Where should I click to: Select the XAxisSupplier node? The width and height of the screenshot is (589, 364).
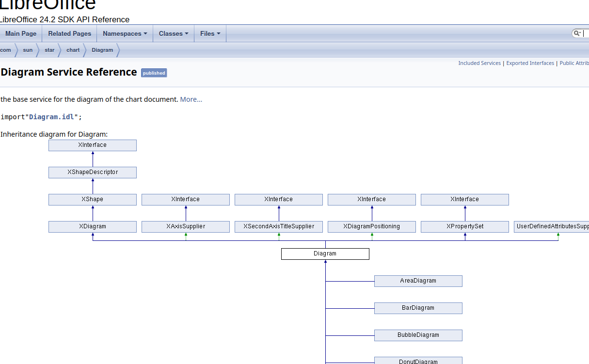tap(186, 226)
